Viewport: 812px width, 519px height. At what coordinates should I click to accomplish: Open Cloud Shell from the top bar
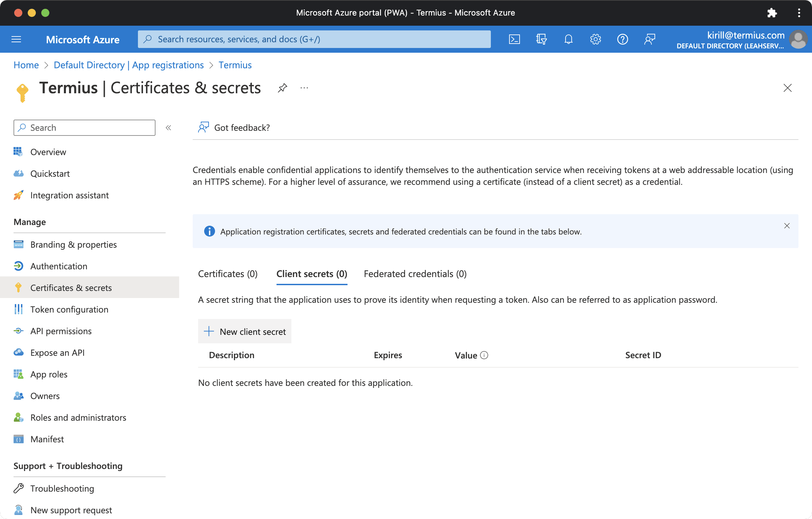coord(514,40)
